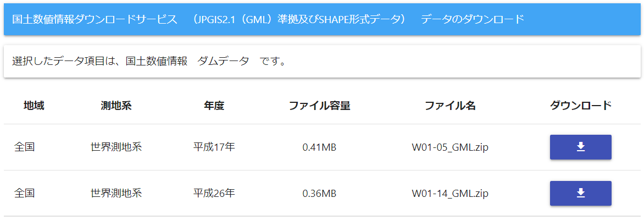Click the 国土数値情報ダウンロードサービス header title
Screen dimensions: 644x220
tap(95, 20)
